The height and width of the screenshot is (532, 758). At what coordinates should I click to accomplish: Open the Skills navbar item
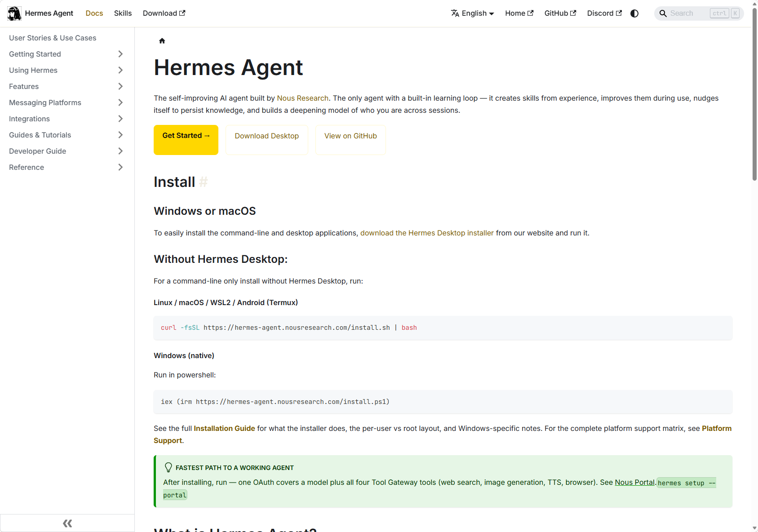pyautogui.click(x=123, y=13)
